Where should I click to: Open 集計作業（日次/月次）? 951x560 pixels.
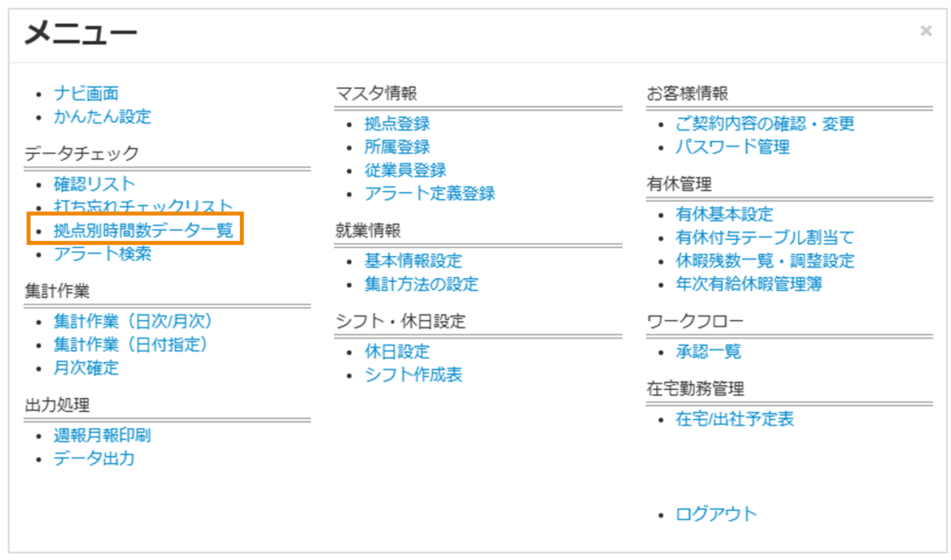pos(132,321)
